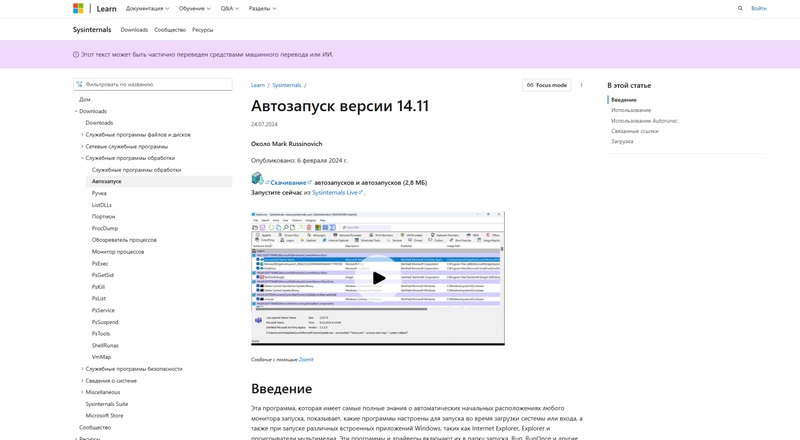Click the machine translation info icon

click(x=76, y=55)
